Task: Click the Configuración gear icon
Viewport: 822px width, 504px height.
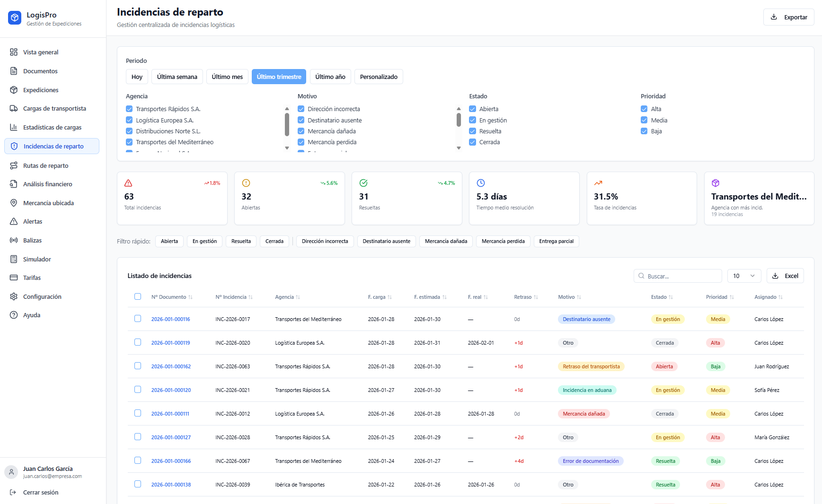Action: [14, 296]
